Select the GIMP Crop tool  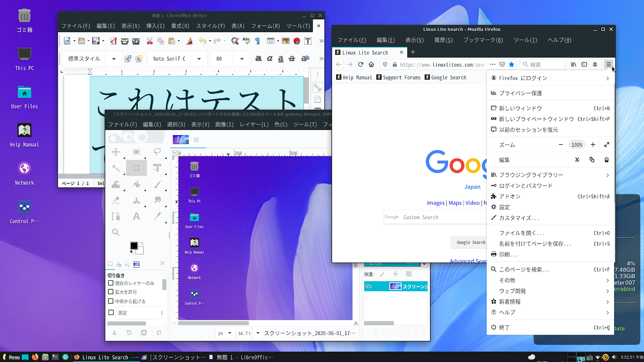136,168
